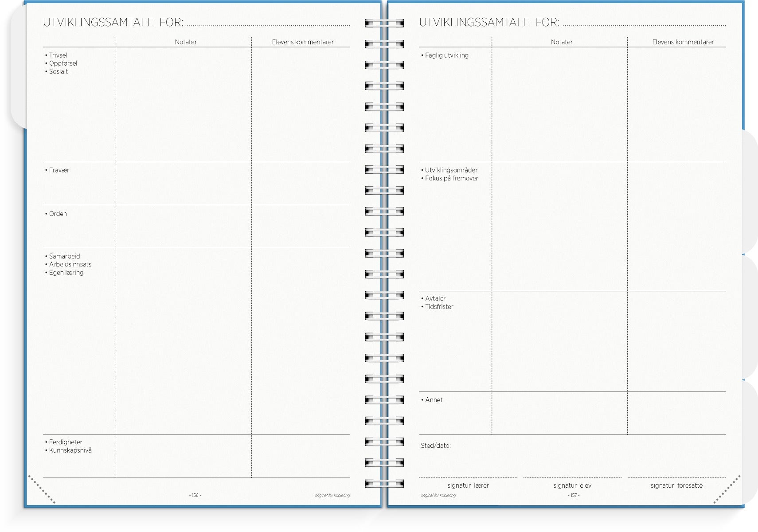Click the signatur foresatte line

pos(676,477)
